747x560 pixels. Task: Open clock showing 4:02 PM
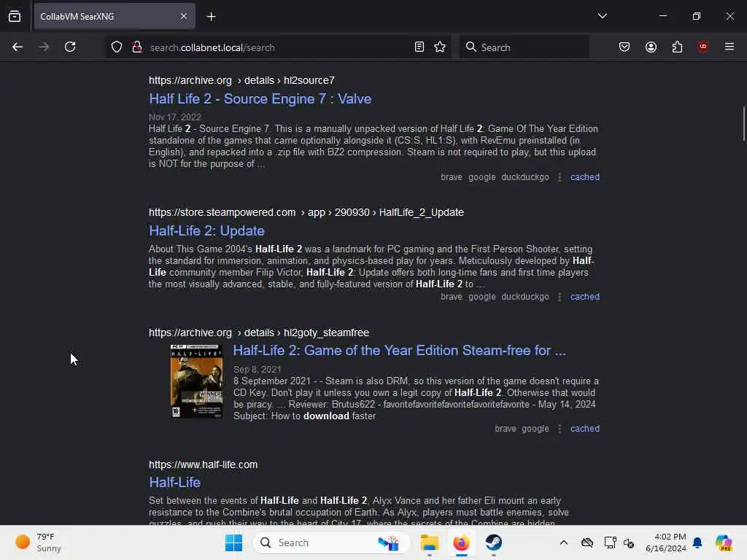tap(665, 542)
